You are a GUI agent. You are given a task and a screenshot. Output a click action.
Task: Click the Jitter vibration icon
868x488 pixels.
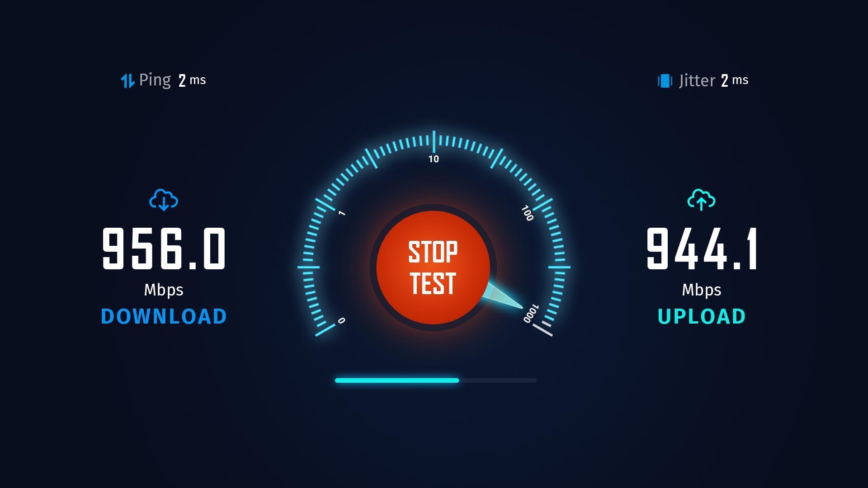coord(665,81)
